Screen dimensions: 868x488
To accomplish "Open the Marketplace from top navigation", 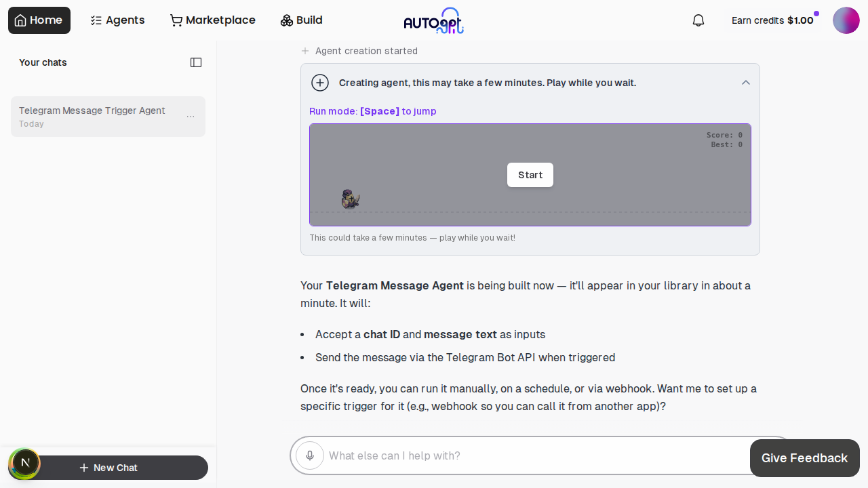I will point(212,20).
